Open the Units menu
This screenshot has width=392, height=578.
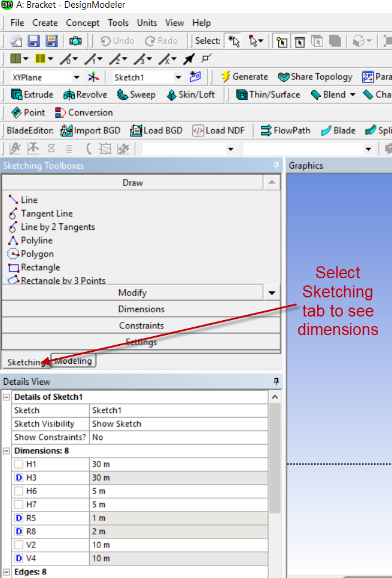147,23
